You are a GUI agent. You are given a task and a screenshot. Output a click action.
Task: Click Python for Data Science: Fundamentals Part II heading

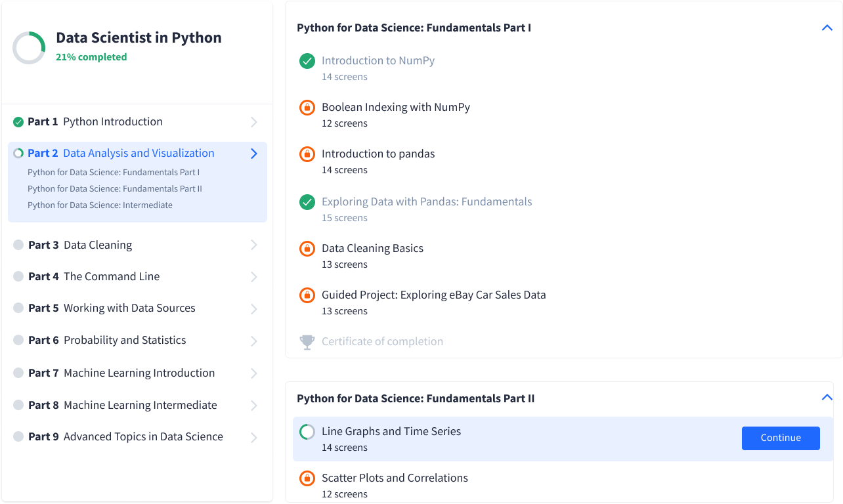(416, 399)
